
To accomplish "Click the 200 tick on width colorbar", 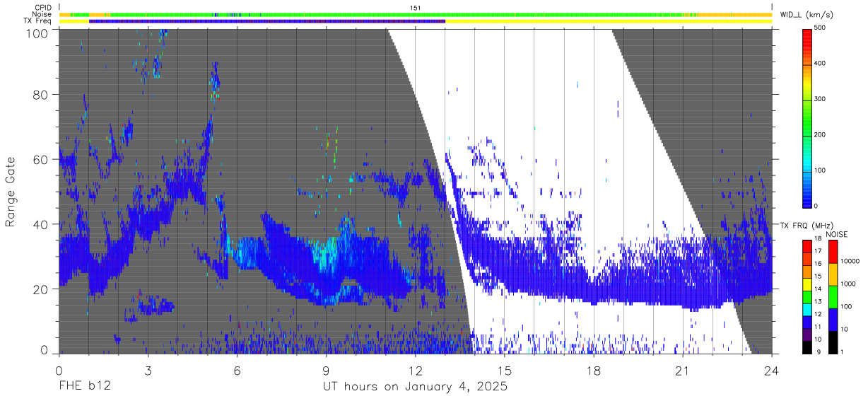I will click(819, 134).
